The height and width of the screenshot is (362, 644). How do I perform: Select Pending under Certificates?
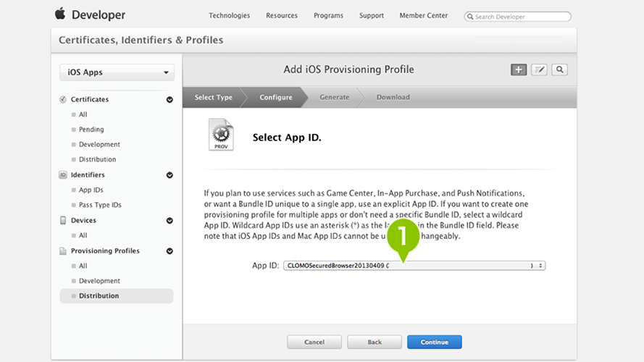91,130
